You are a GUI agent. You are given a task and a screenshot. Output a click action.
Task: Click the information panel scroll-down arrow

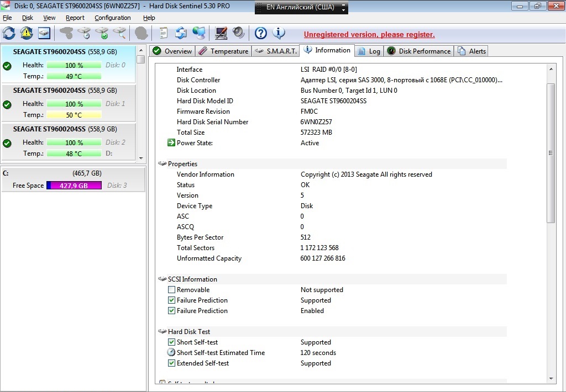pyautogui.click(x=551, y=378)
